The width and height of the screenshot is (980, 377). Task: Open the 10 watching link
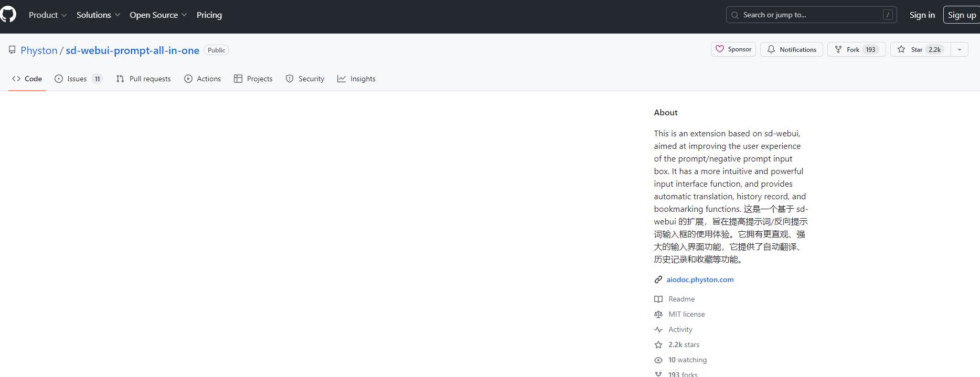(x=688, y=360)
